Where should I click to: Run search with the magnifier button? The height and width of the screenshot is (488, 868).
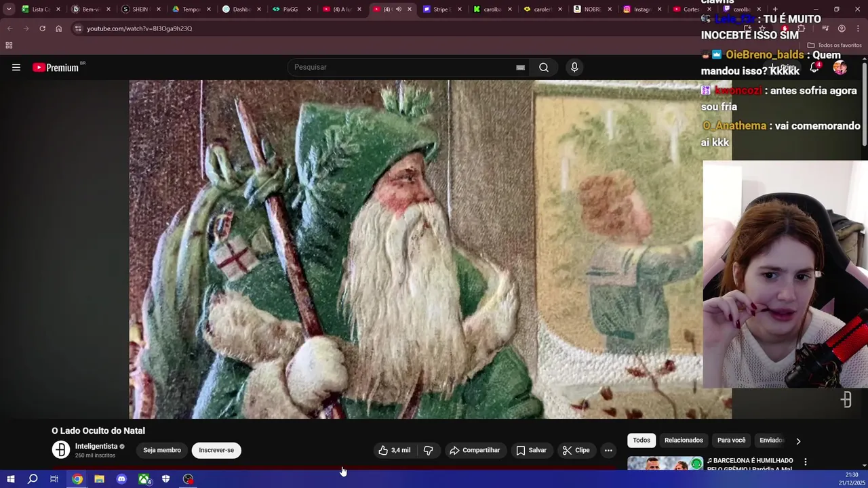[544, 67]
